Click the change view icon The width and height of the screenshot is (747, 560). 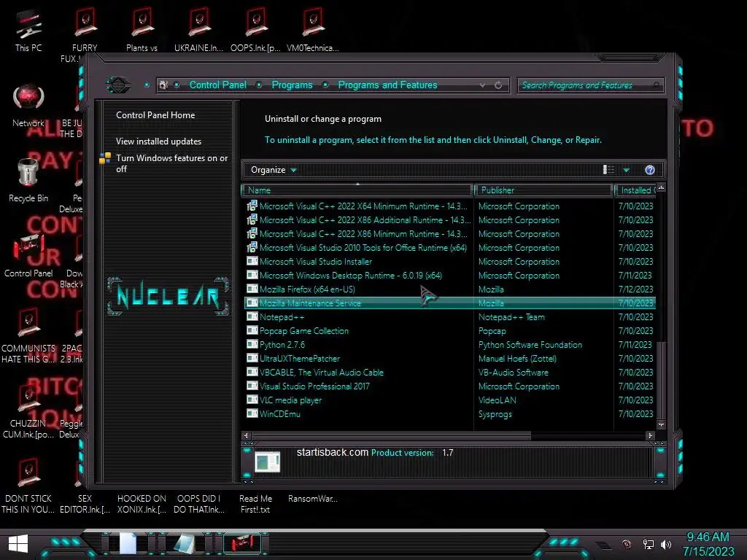[608, 170]
